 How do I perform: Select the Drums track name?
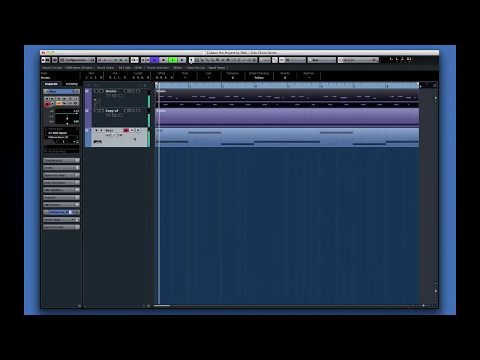(x=111, y=91)
